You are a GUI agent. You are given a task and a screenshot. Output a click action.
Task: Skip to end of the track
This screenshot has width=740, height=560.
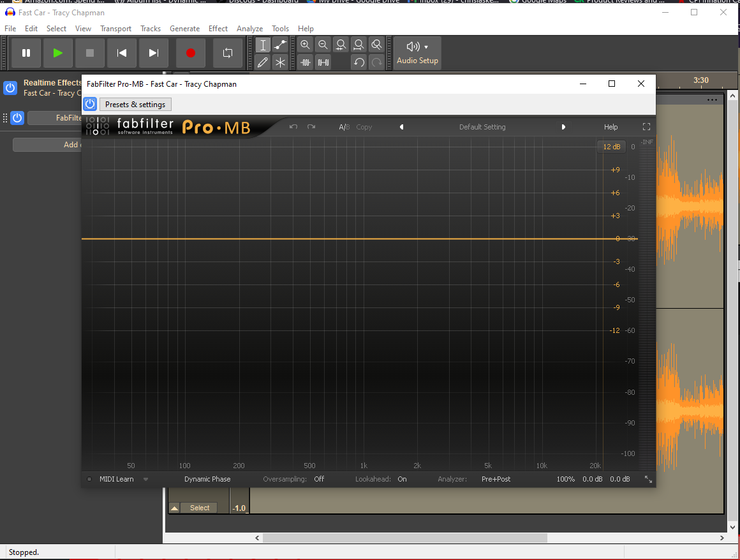click(x=153, y=53)
